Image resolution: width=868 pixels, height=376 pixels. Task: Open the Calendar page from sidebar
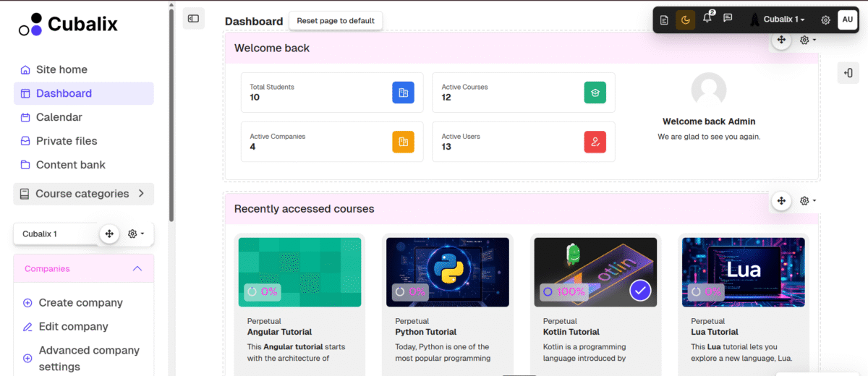[x=59, y=117]
